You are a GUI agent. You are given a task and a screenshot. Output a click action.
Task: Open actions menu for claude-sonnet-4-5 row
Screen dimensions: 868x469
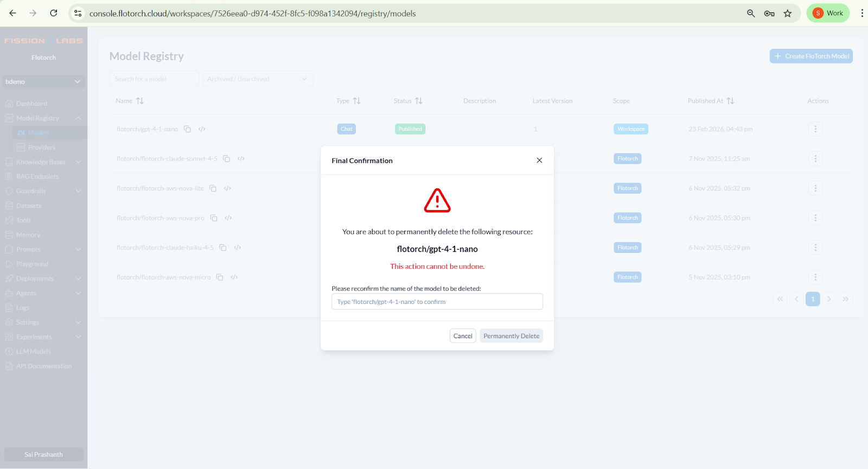[815, 159]
